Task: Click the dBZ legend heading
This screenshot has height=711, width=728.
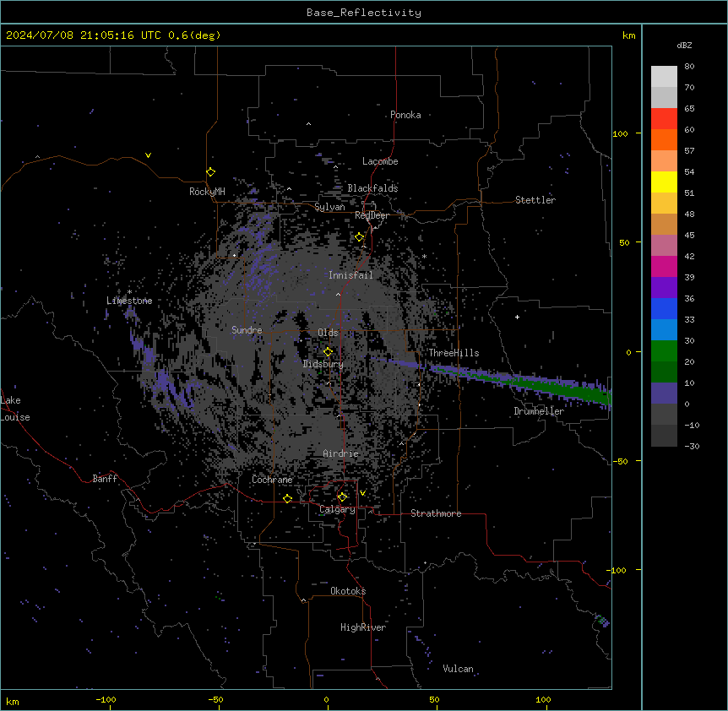Action: [684, 46]
